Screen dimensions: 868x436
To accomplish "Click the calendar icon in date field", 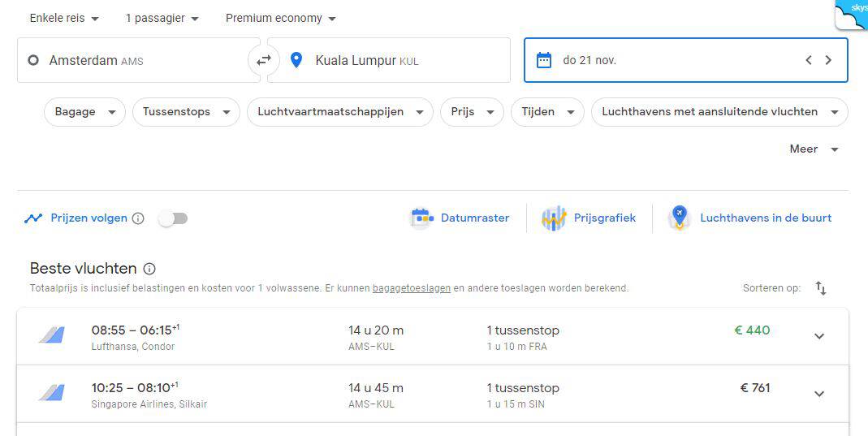I will coord(544,60).
